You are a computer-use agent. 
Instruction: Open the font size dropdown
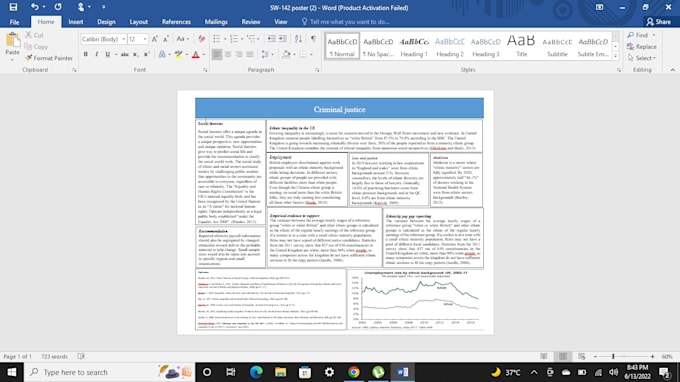pos(145,39)
